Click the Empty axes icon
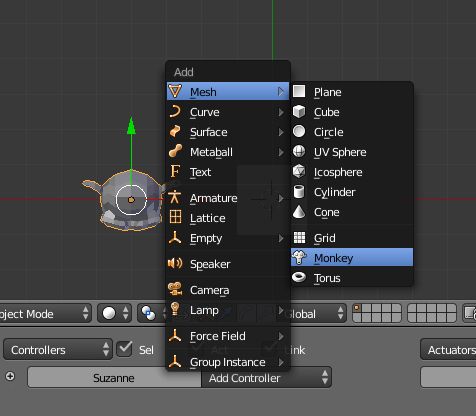This screenshot has width=476, height=416. point(175,237)
